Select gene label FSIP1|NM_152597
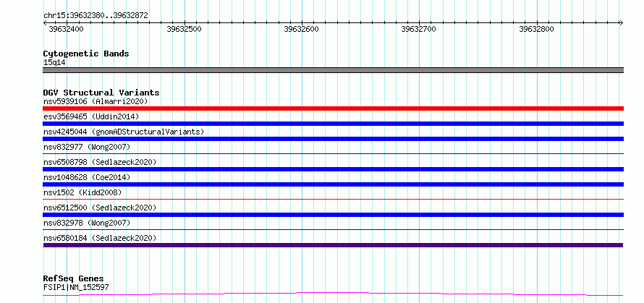The width and height of the screenshot is (644, 303). 76,287
